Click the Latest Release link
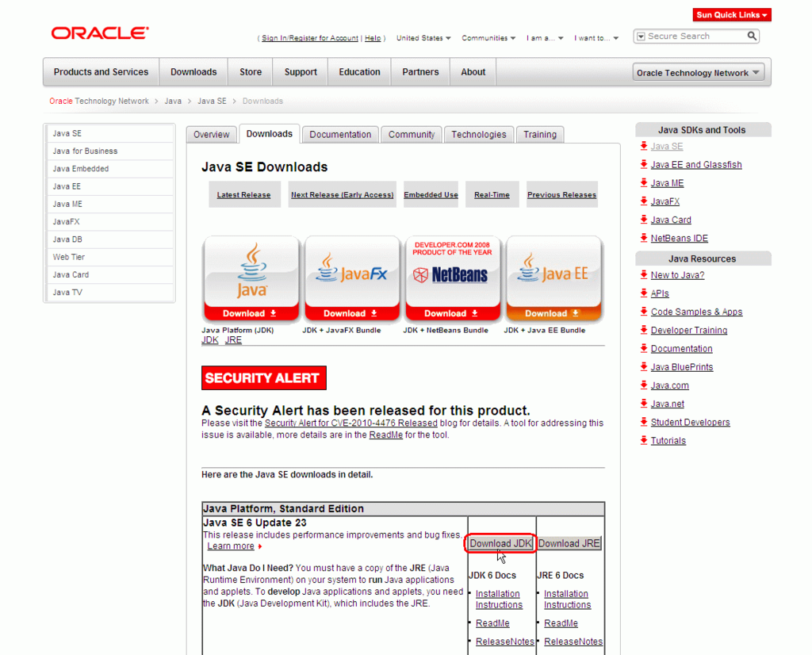 pyautogui.click(x=244, y=195)
